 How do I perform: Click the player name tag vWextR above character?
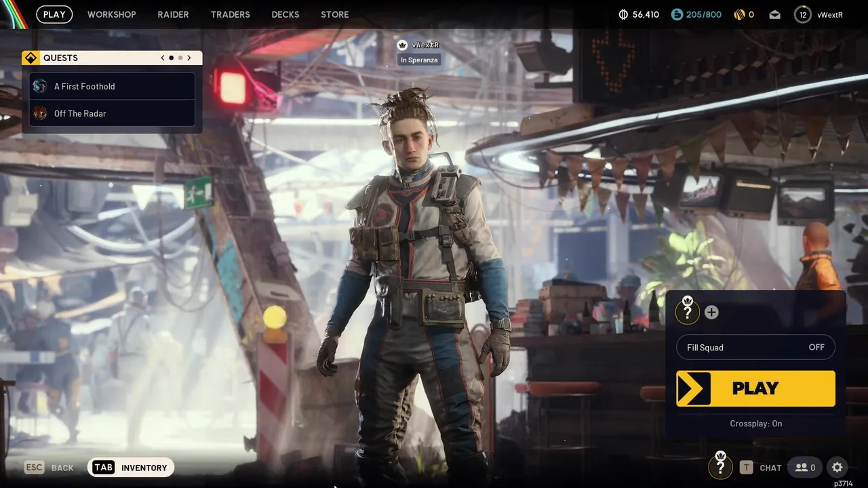pyautogui.click(x=425, y=45)
